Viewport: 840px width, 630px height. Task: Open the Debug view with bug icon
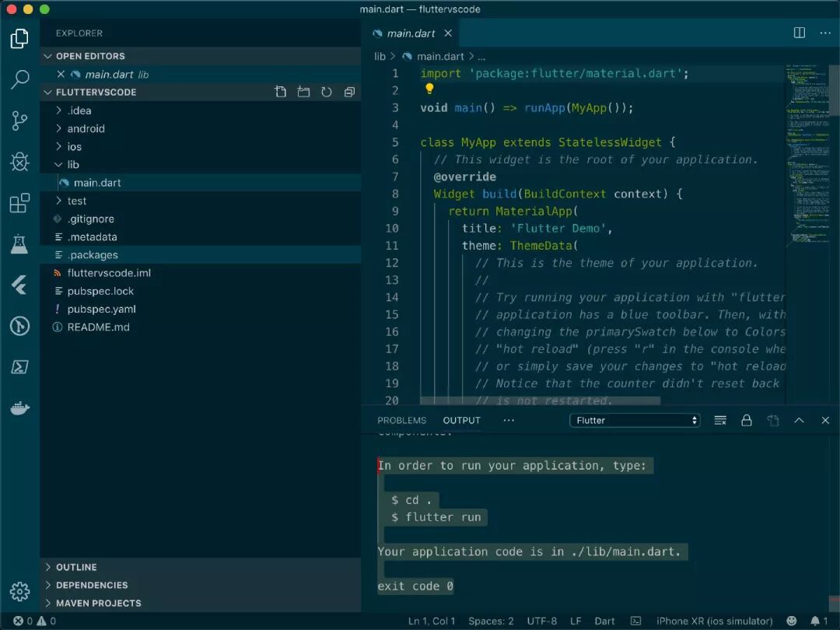click(x=19, y=161)
